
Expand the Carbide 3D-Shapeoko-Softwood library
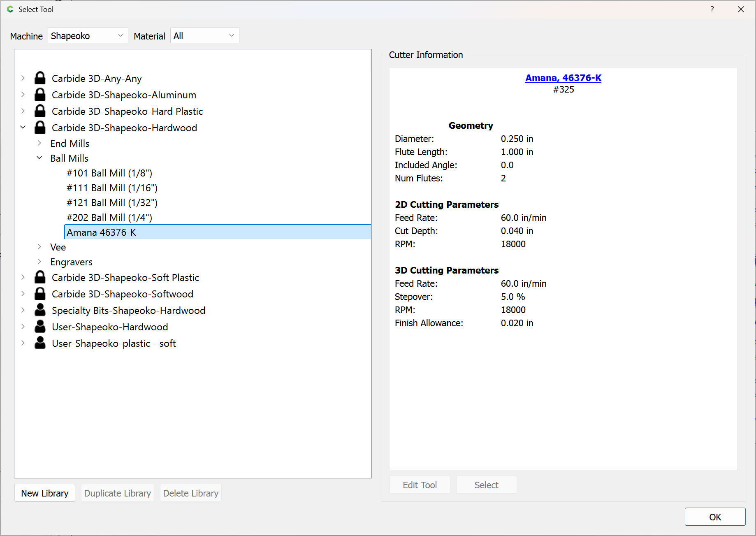(23, 294)
